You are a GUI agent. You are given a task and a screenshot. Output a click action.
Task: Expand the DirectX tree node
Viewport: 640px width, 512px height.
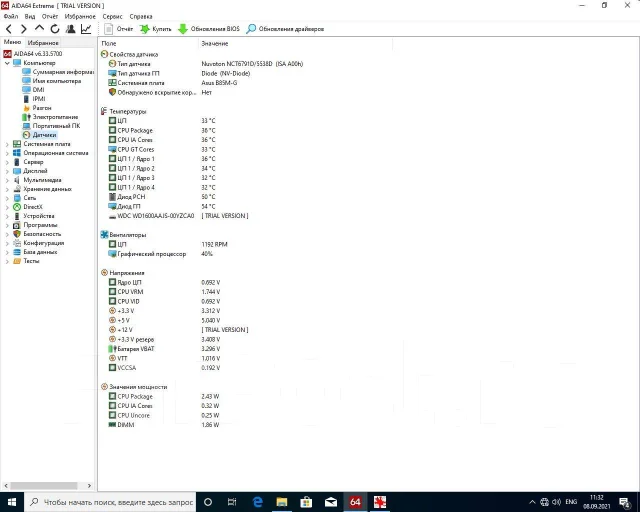7,207
